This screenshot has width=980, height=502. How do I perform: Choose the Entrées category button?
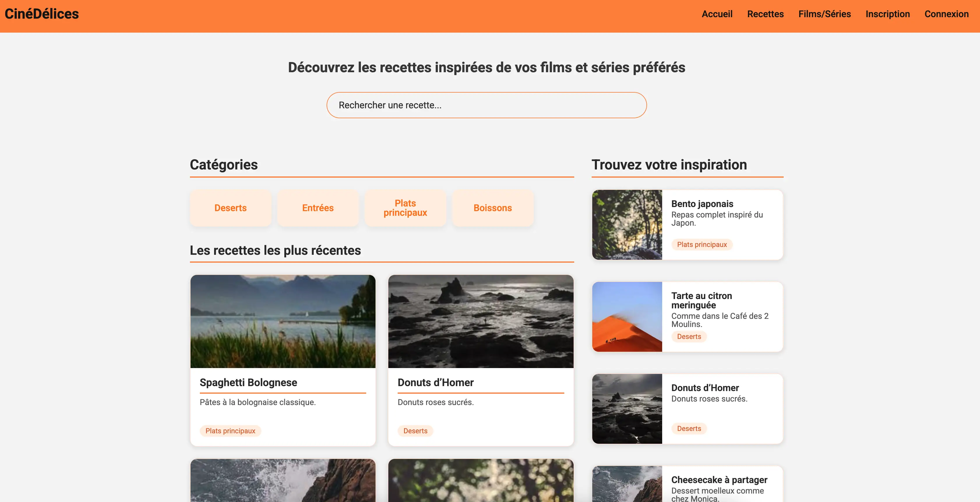tap(318, 208)
